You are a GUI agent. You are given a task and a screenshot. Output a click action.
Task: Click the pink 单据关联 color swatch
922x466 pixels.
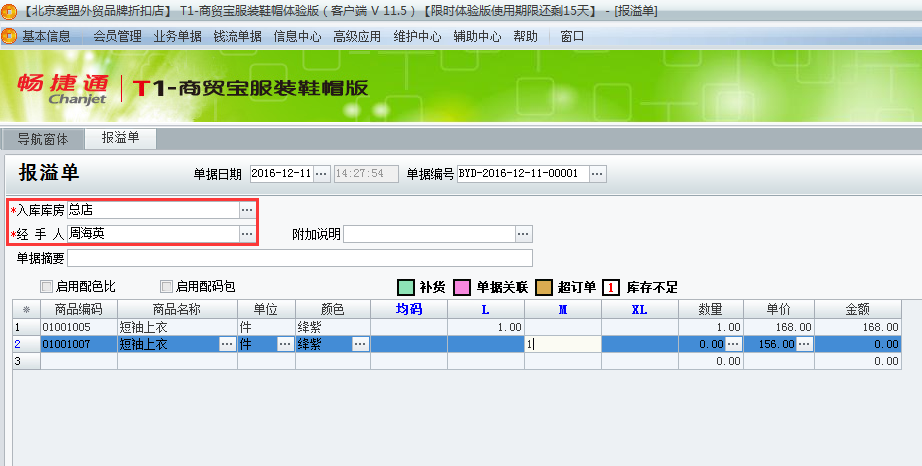tap(462, 288)
